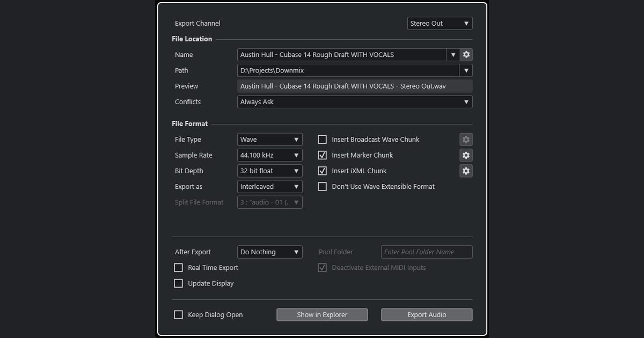Click the File Location section heading
The image size is (644, 338).
coord(192,39)
